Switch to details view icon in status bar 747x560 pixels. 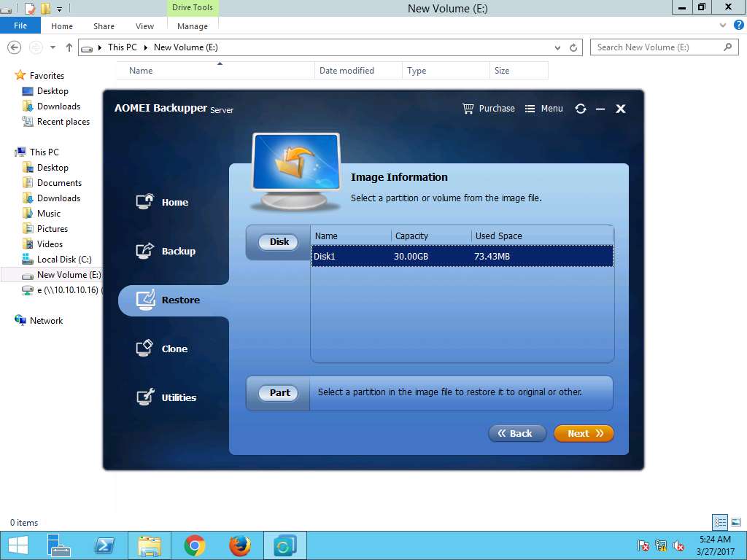[720, 522]
